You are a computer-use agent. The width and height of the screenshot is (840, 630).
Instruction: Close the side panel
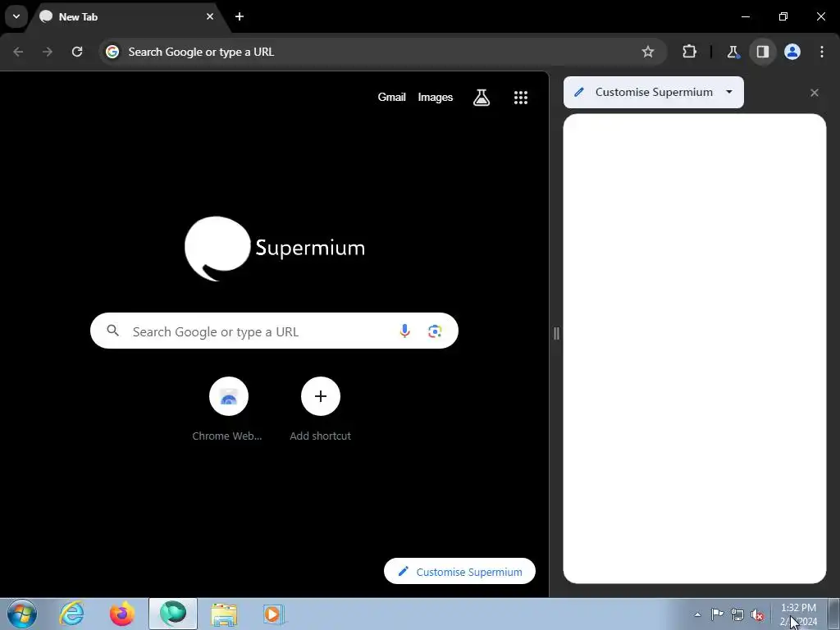tap(815, 93)
